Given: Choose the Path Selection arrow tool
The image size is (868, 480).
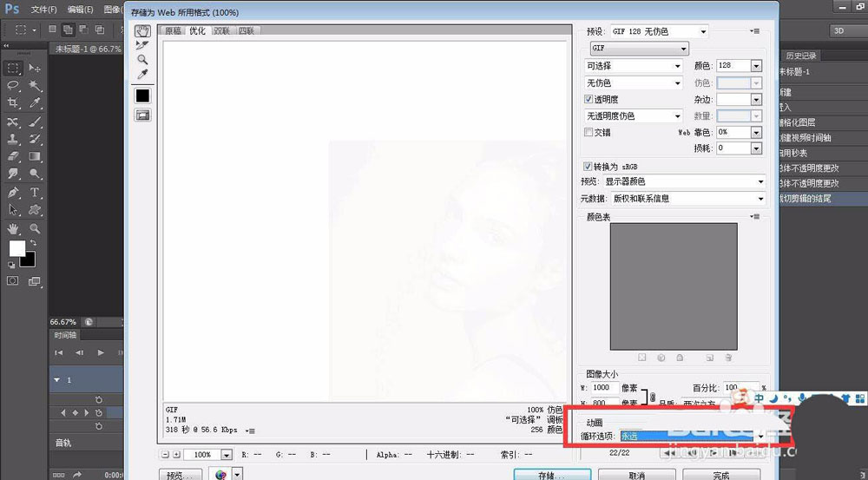Looking at the screenshot, I should [x=13, y=210].
